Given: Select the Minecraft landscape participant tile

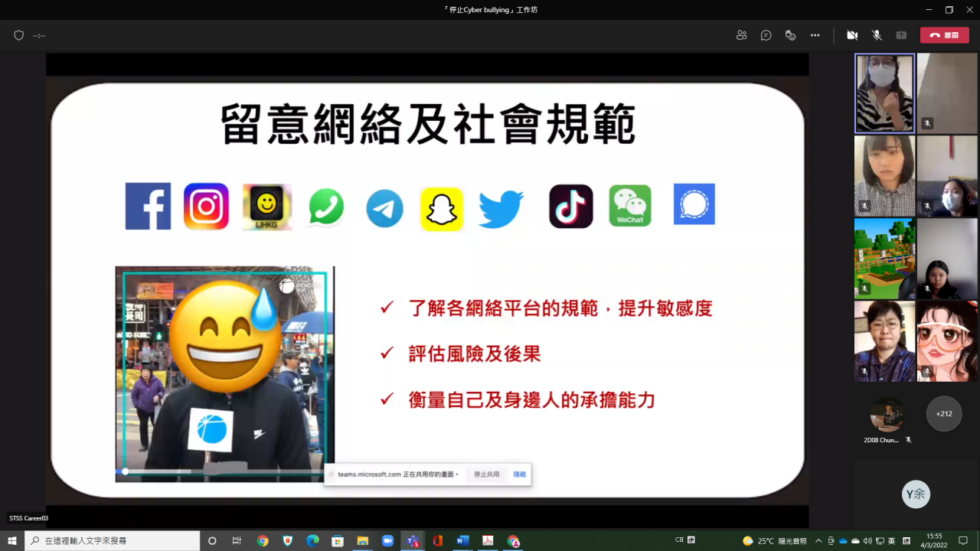Looking at the screenshot, I should (x=884, y=259).
